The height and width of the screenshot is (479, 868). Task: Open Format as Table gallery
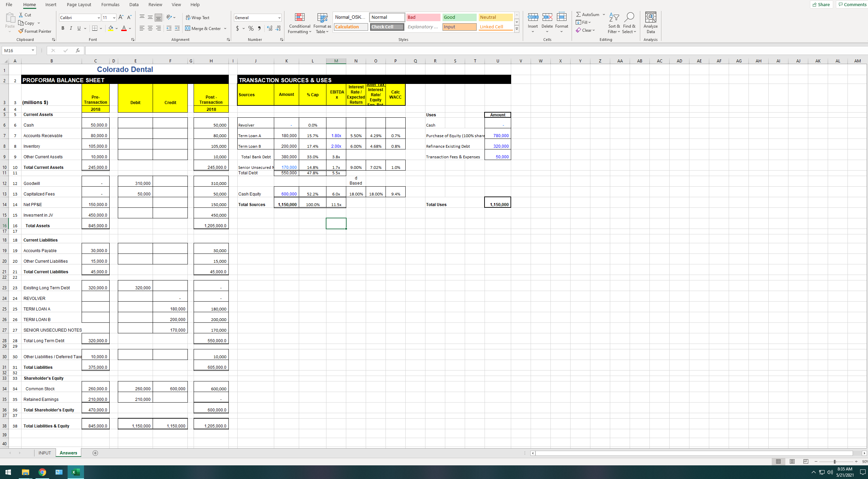click(x=322, y=18)
